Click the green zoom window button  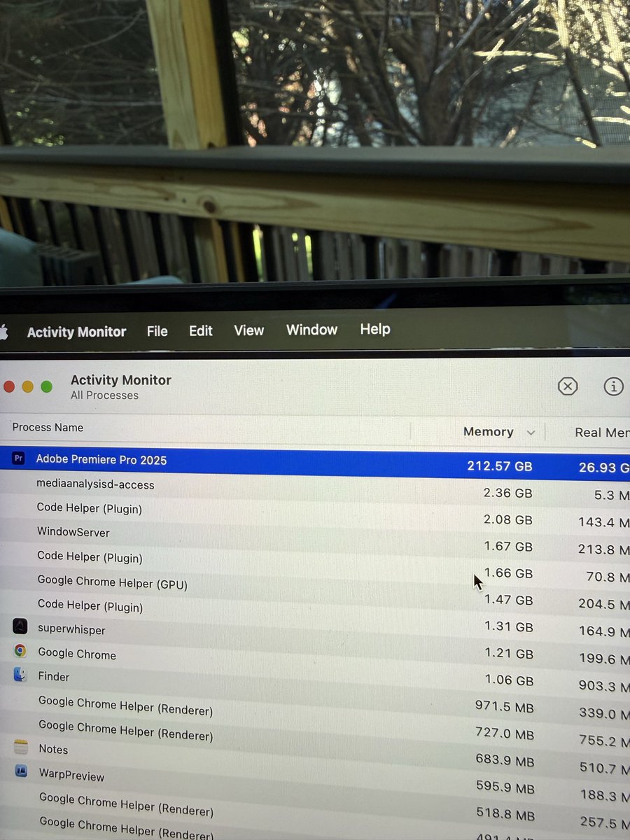click(47, 386)
